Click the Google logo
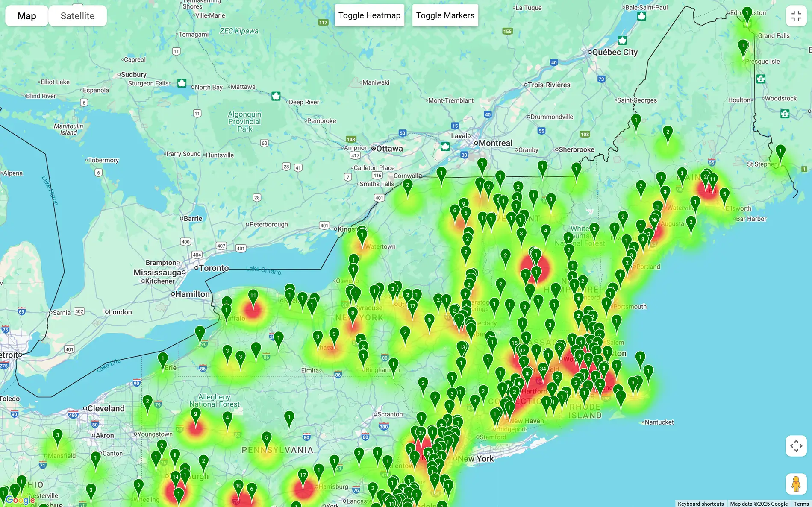This screenshot has height=507, width=812. tap(21, 500)
